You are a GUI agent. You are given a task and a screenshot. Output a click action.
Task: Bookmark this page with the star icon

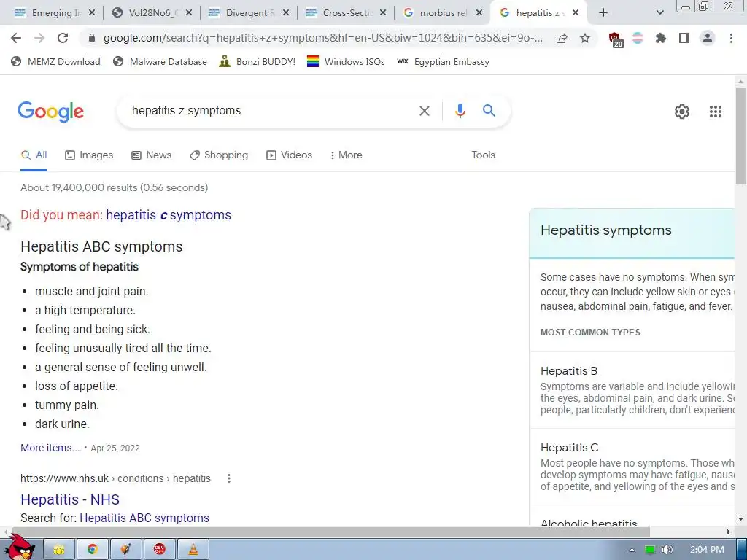(x=585, y=38)
